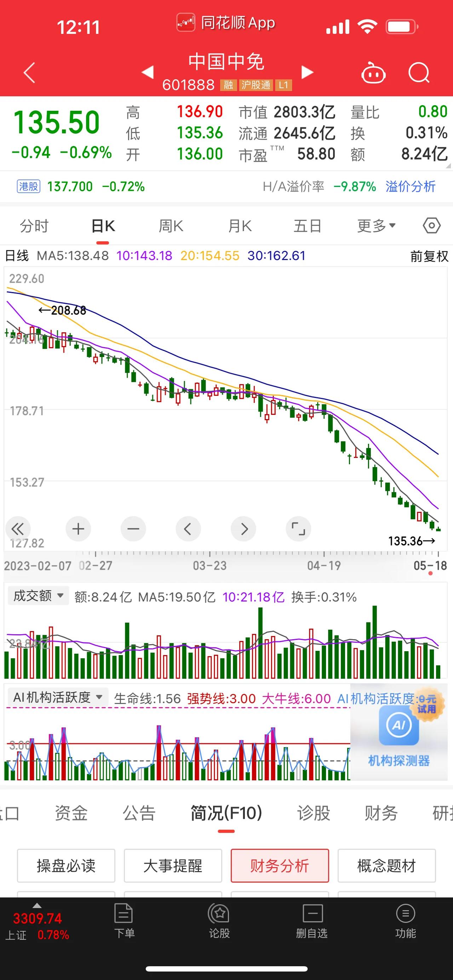The image size is (453, 980).
Task: Switch to the 分时 intraday tab
Action: pyautogui.click(x=34, y=226)
